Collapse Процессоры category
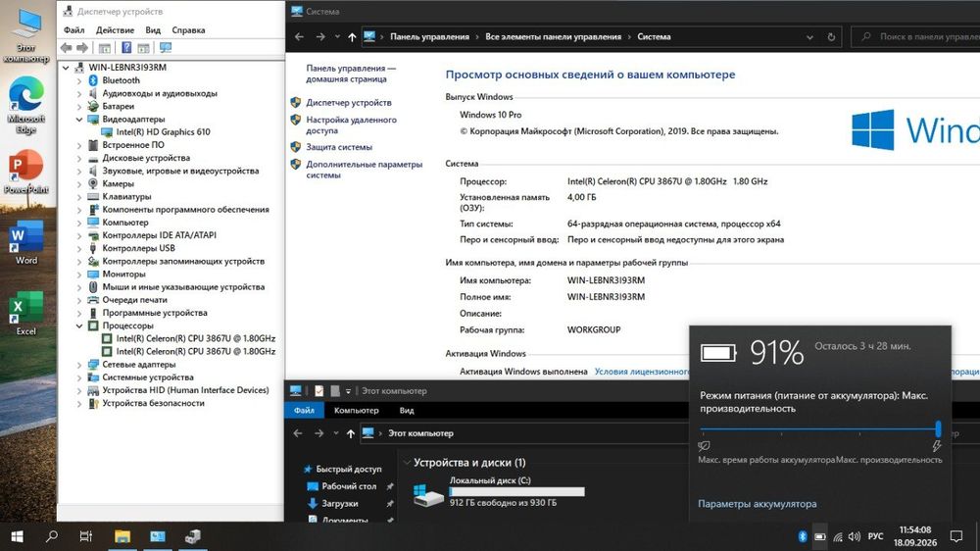Viewport: 980px width, 551px height. click(79, 326)
